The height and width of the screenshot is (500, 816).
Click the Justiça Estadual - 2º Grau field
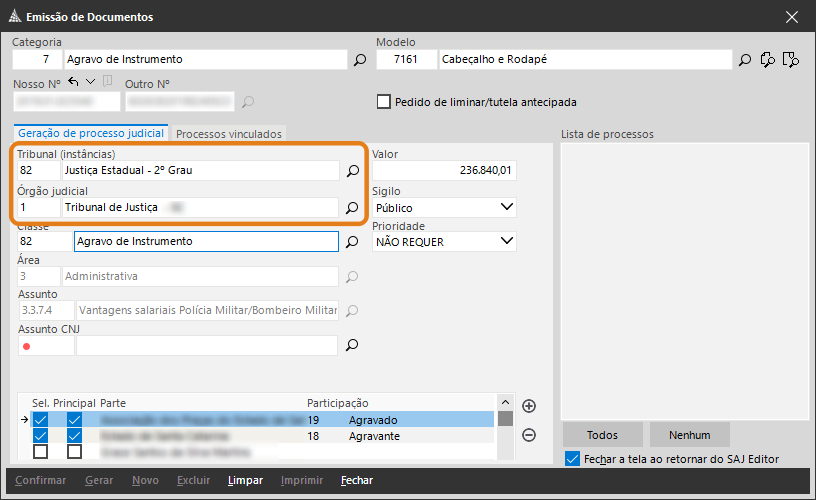point(200,170)
